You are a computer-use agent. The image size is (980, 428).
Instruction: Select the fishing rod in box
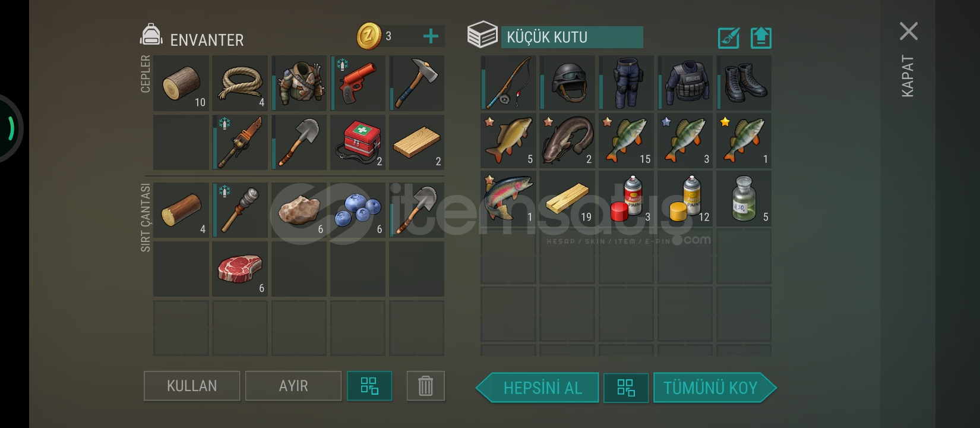click(508, 83)
